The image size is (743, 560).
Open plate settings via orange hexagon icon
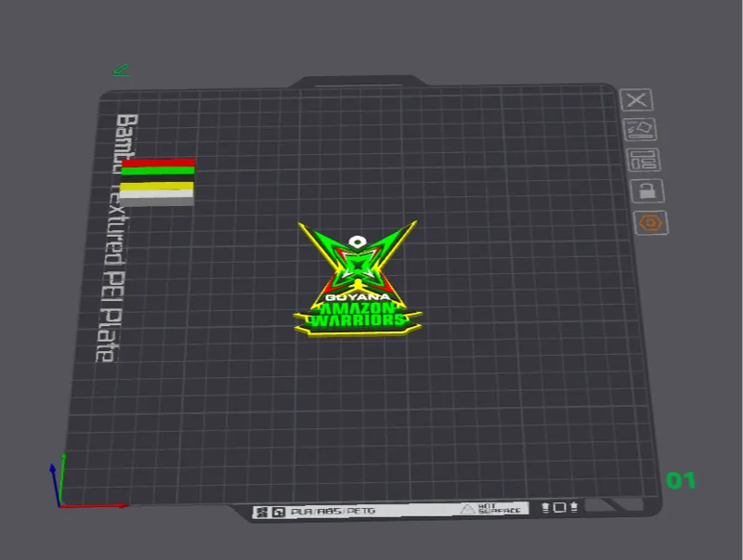click(651, 223)
